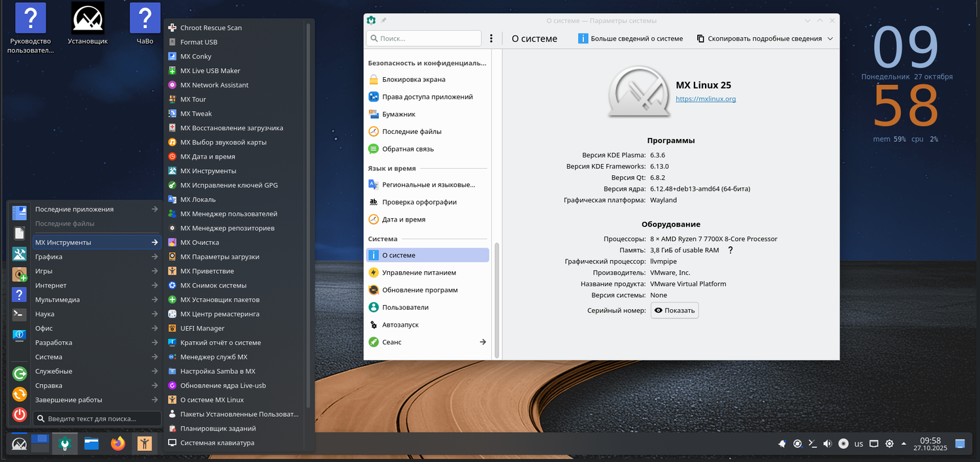Image resolution: width=980 pixels, height=462 pixels.
Task: Show hidden tray icons arrow
Action: [x=904, y=444]
